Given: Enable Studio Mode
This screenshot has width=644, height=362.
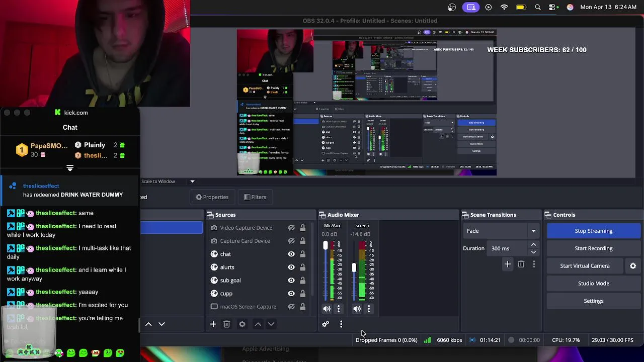Looking at the screenshot, I should 594,284.
